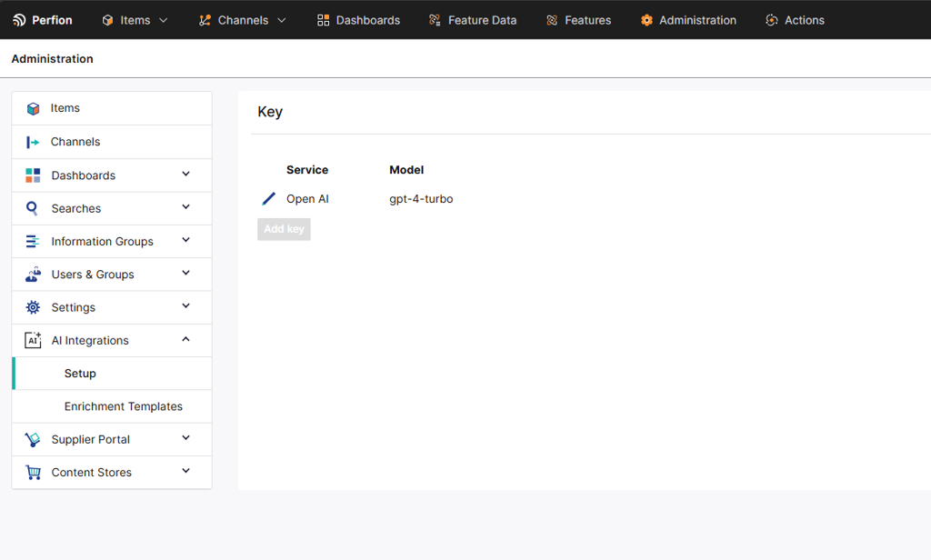Click the Settings cog icon in sidebar
Screen dimensions: 931x560
click(33, 307)
